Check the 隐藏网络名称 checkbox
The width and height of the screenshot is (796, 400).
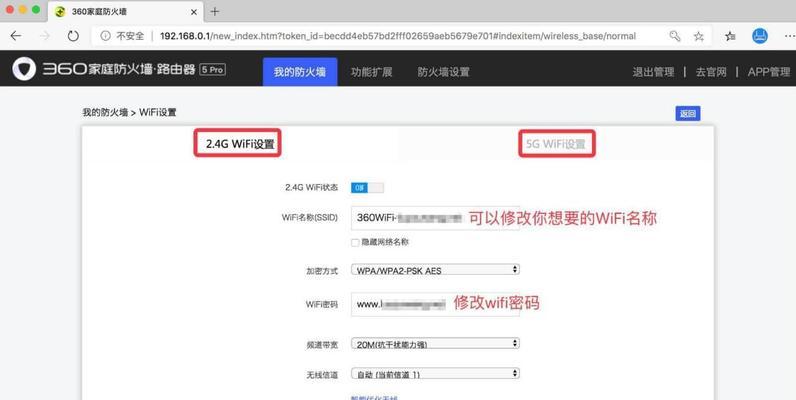pos(355,243)
